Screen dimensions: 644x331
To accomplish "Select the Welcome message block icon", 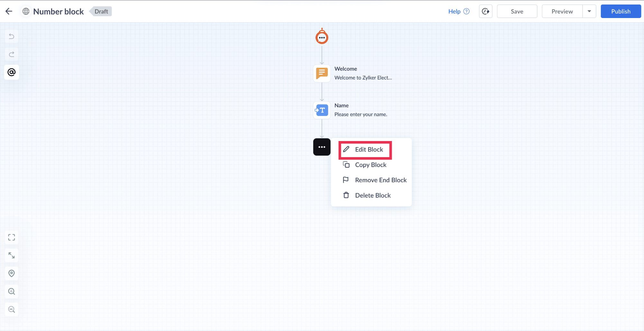I will tap(322, 73).
